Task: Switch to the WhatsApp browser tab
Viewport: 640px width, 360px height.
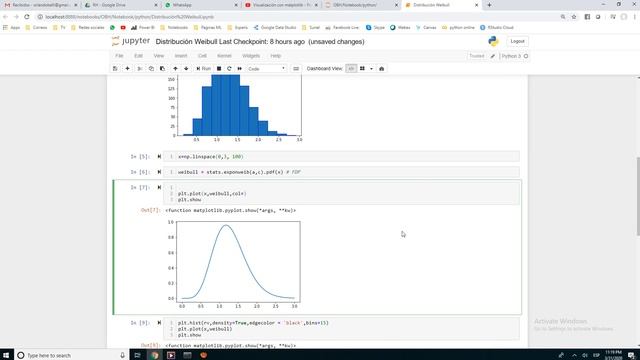Action: (x=201, y=5)
